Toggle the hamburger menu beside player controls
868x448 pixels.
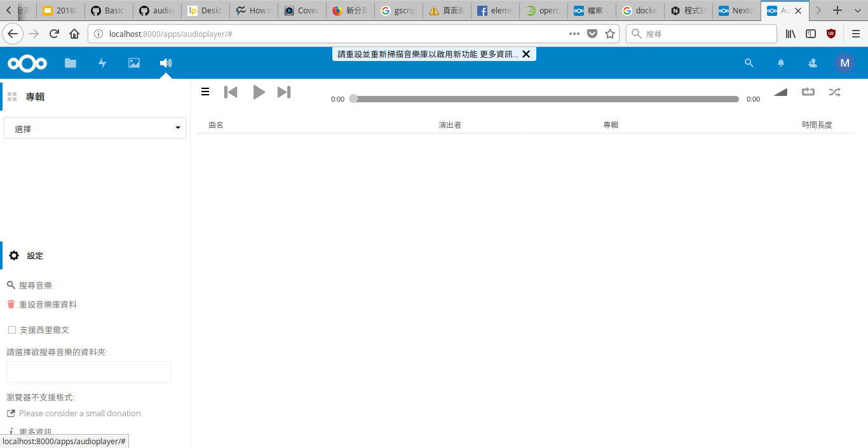tap(205, 92)
